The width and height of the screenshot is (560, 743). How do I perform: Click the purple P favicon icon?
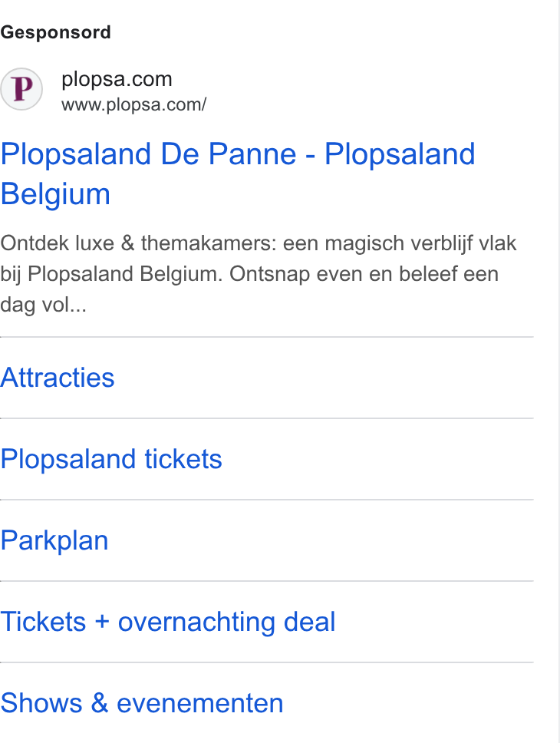(x=21, y=89)
